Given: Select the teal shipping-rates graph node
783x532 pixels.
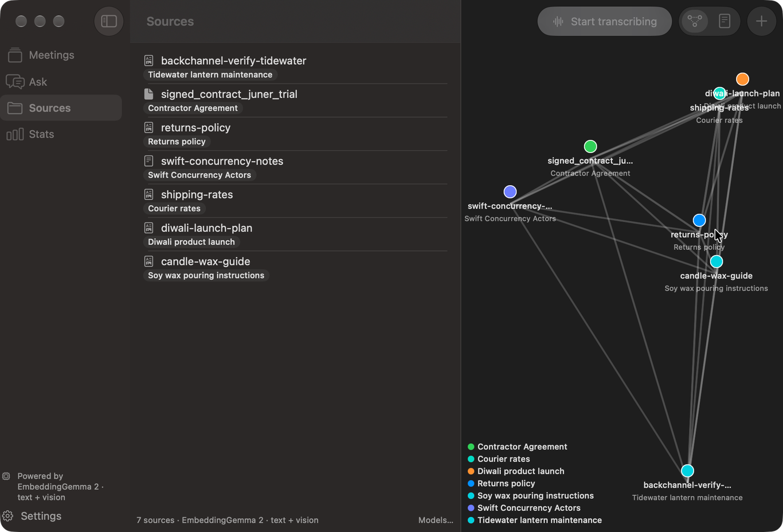Looking at the screenshot, I should pyautogui.click(x=719, y=93).
